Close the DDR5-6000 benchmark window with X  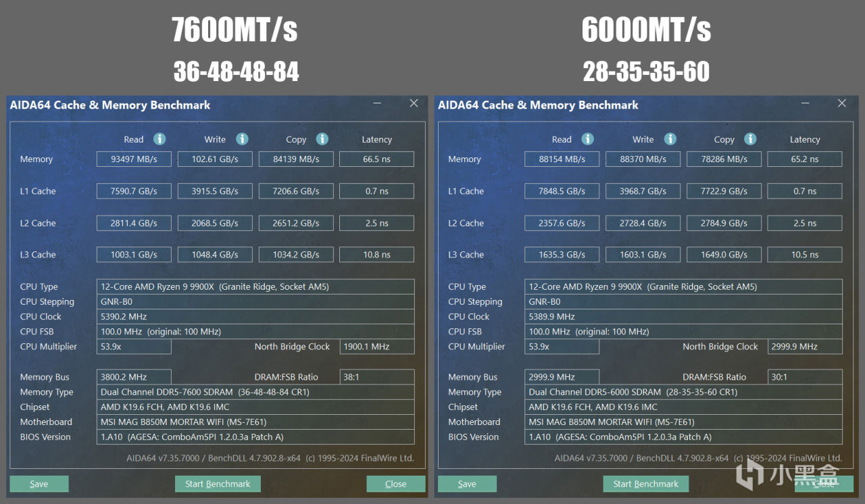842,103
